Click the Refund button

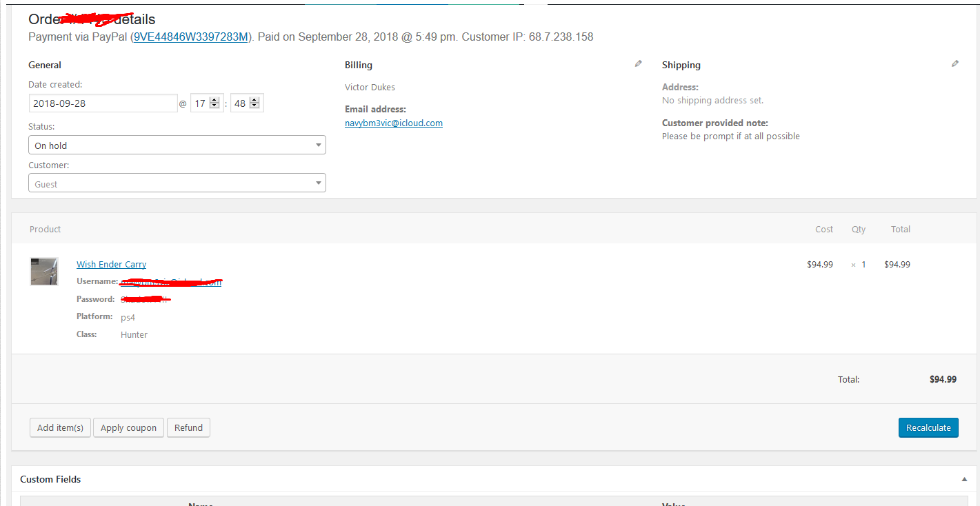pyautogui.click(x=188, y=427)
